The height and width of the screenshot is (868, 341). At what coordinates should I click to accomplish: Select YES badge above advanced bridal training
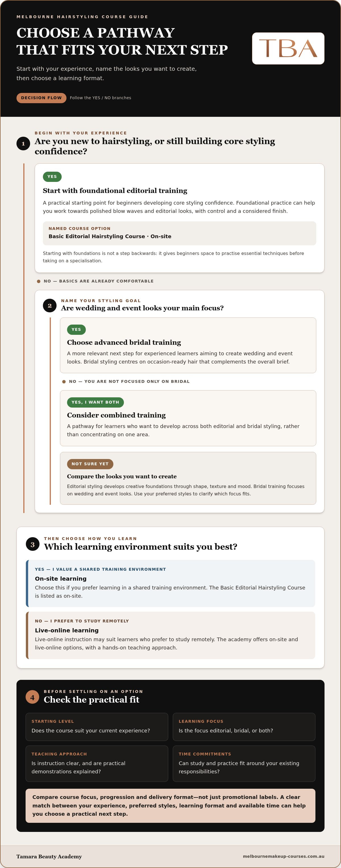point(76,329)
